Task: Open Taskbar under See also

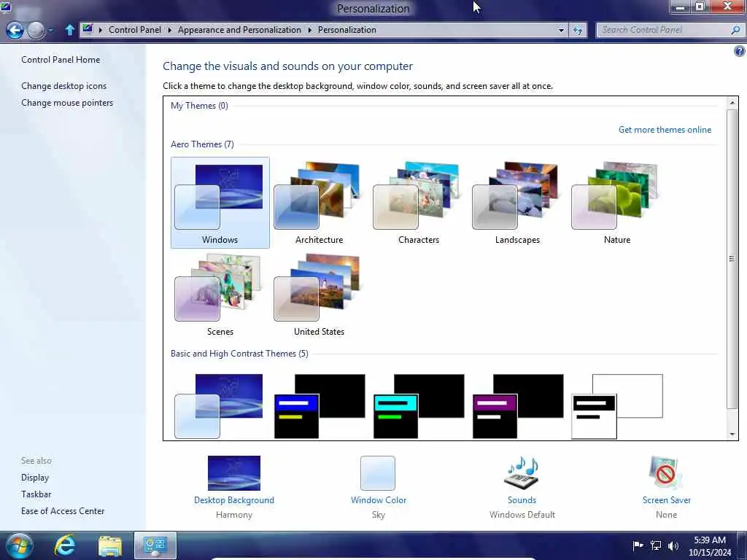Action: point(36,494)
